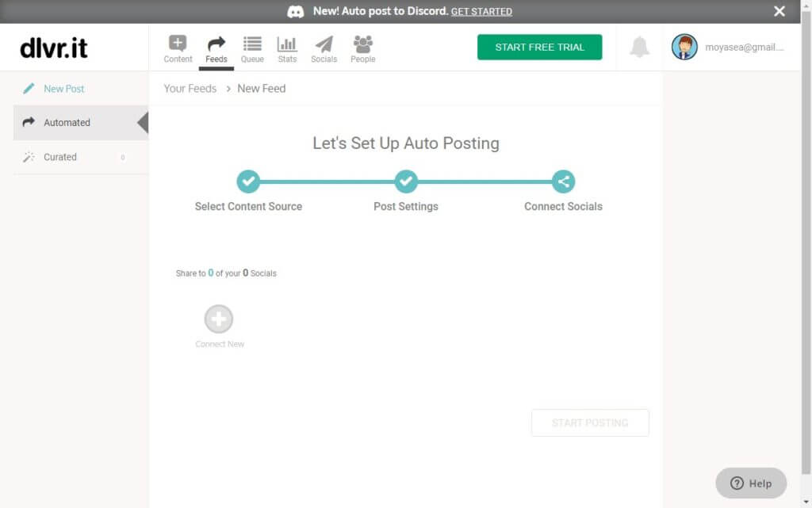
Task: Open the Help chat widget
Action: coord(750,483)
